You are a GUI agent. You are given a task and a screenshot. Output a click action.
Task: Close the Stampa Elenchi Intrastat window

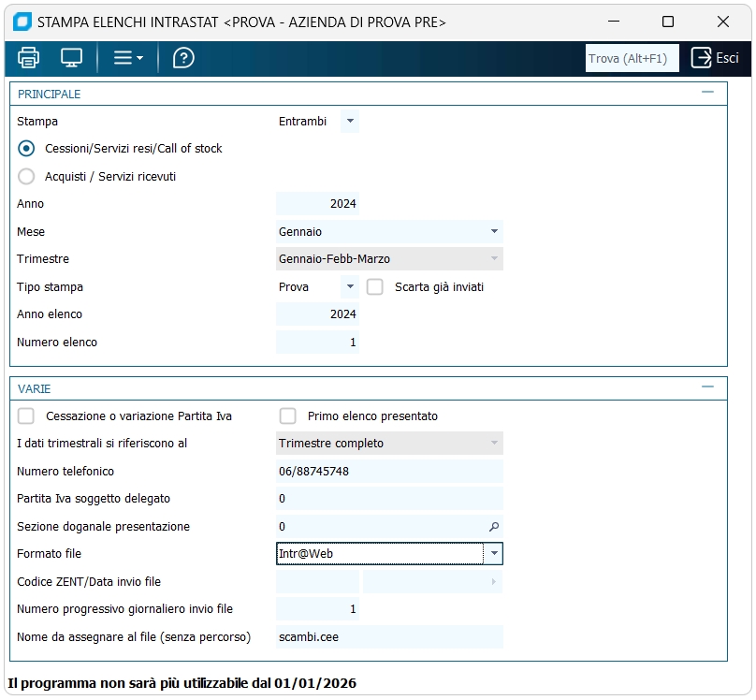(x=722, y=22)
